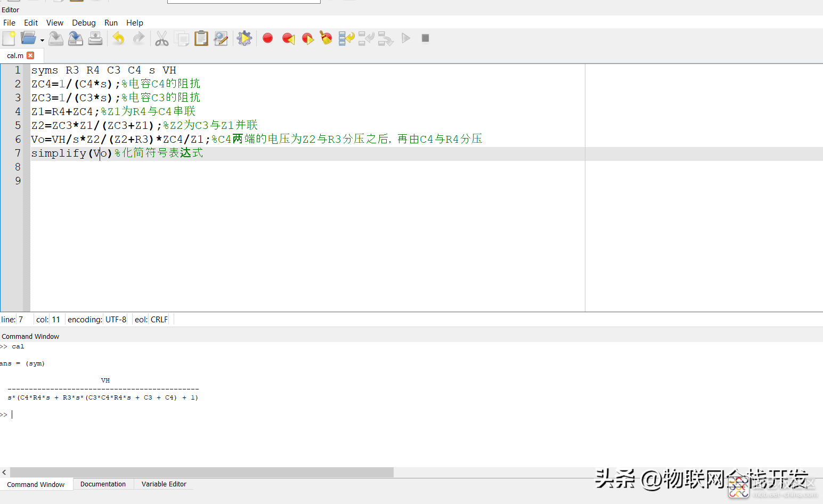
Task: Open Find and Replace tool
Action: point(221,38)
